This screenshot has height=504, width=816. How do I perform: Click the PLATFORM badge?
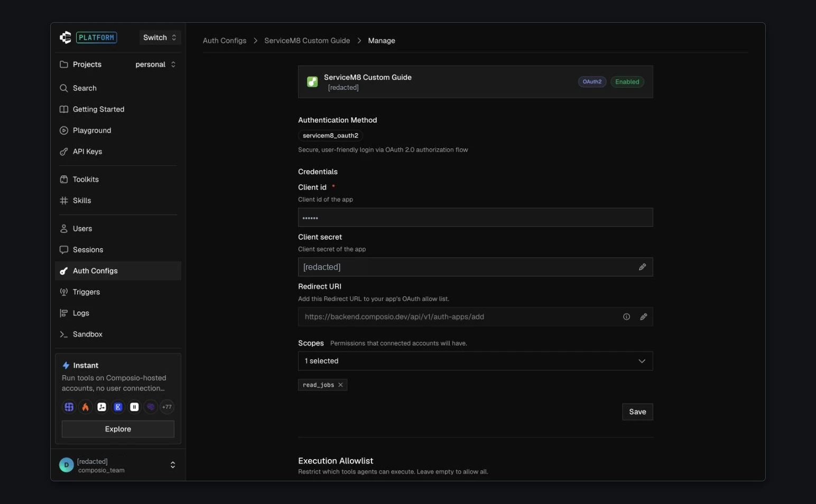point(97,38)
